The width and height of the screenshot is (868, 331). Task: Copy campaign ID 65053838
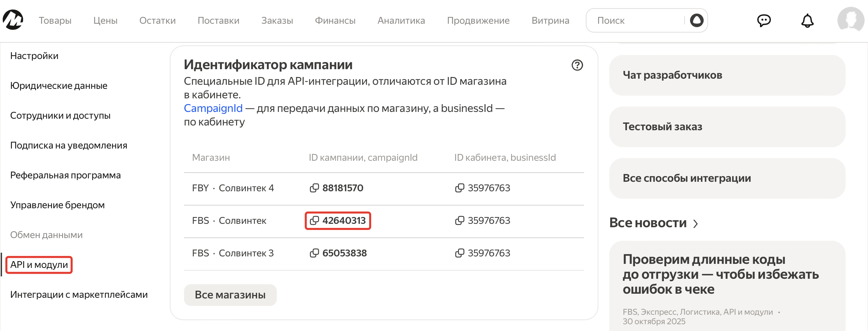coord(314,253)
